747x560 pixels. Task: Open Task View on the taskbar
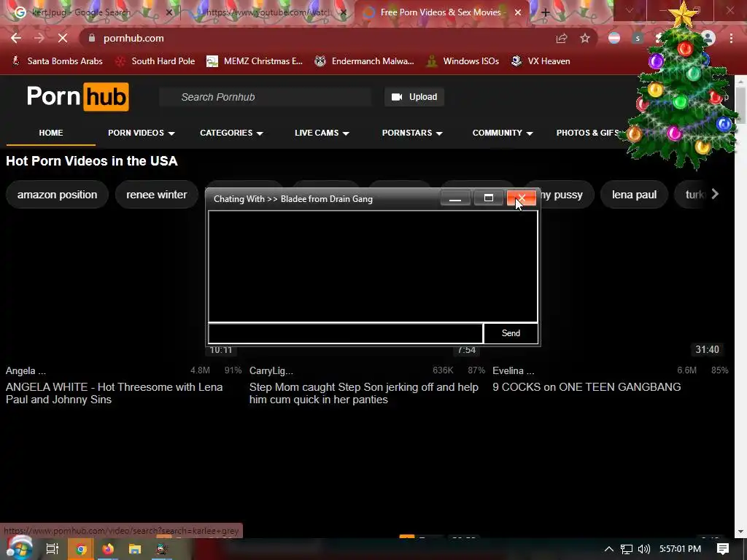pyautogui.click(x=53, y=549)
